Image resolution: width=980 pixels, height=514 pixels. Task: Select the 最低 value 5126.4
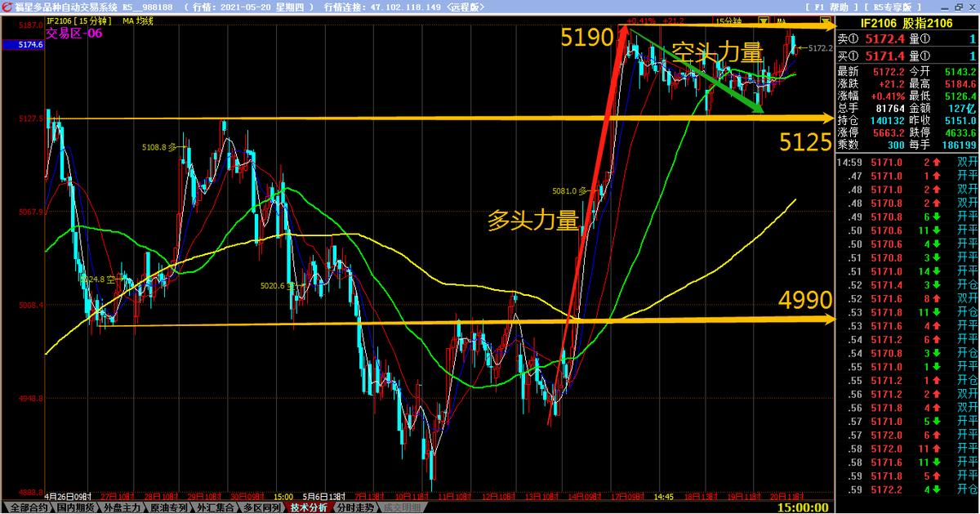[960, 96]
